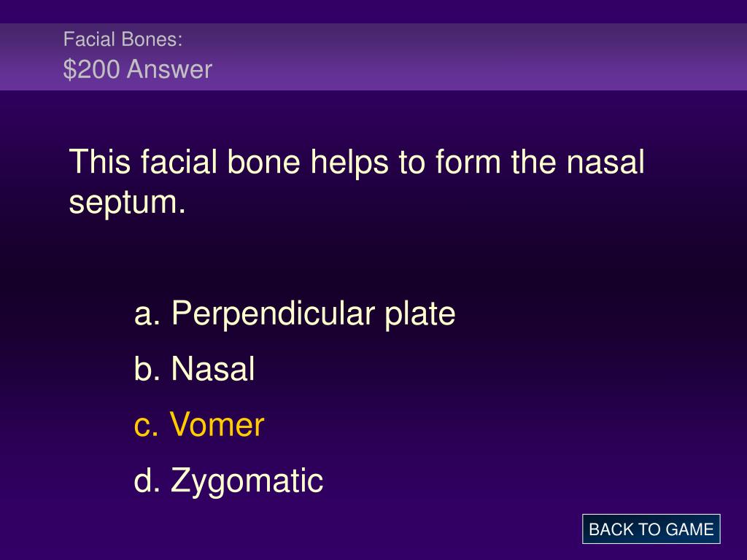Click the word 'helps' in the question
This screenshot has height=560, width=747.
coord(349,163)
